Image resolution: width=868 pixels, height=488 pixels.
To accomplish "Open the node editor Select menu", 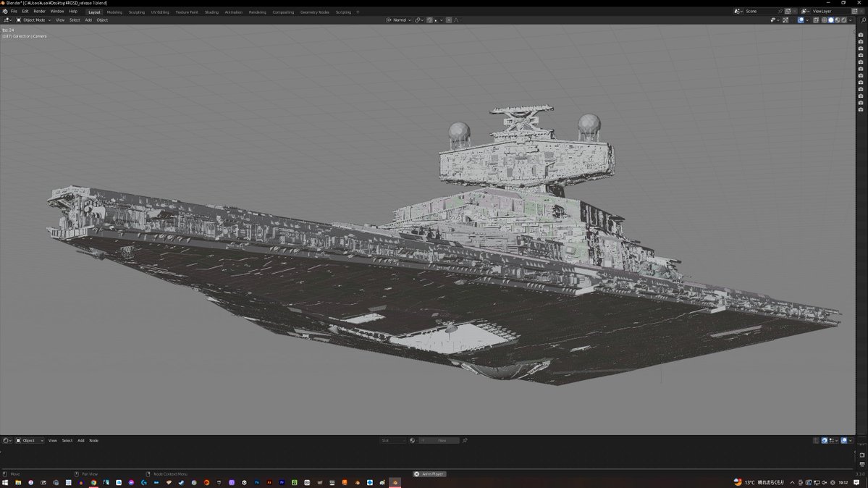I will (x=67, y=440).
